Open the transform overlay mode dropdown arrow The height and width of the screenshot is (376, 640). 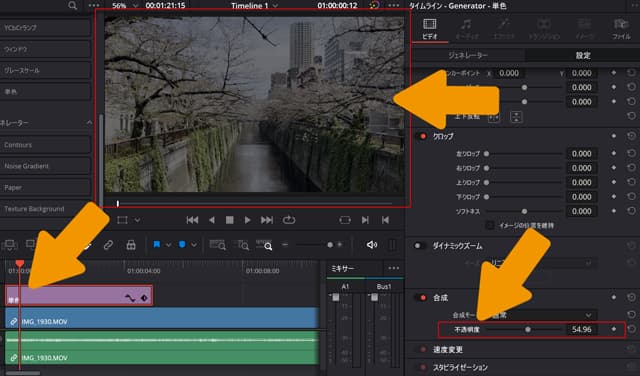pyautogui.click(x=138, y=220)
